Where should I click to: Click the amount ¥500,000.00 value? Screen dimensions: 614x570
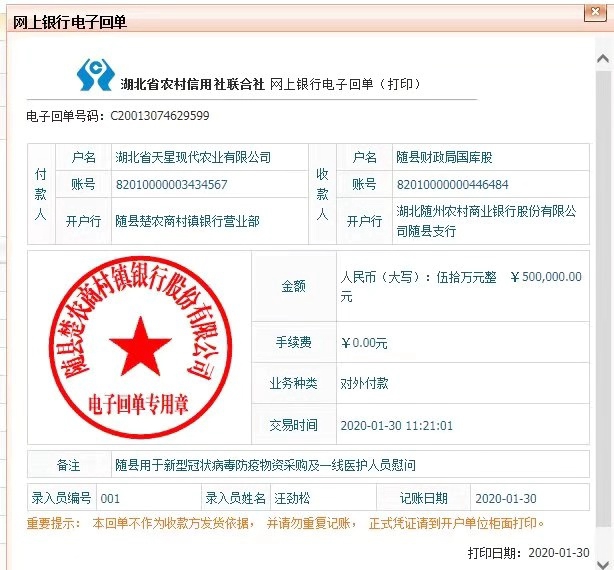[546, 277]
